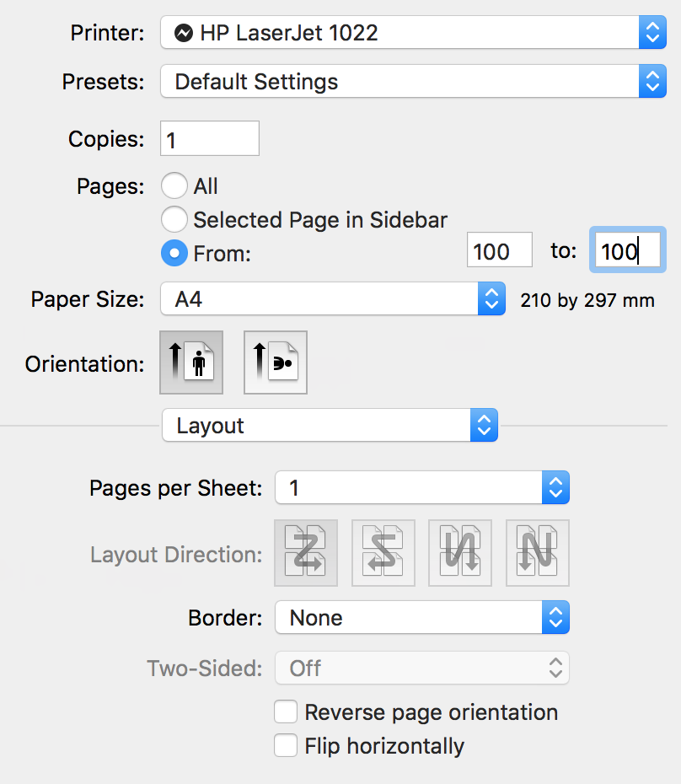Select portrait orientation icon
This screenshot has height=784, width=681.
191,362
